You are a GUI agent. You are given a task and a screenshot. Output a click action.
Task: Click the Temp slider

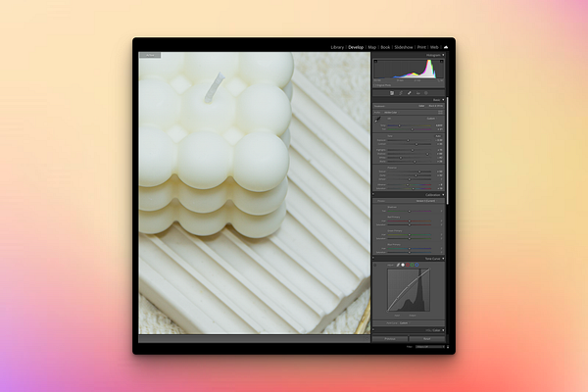(x=409, y=125)
